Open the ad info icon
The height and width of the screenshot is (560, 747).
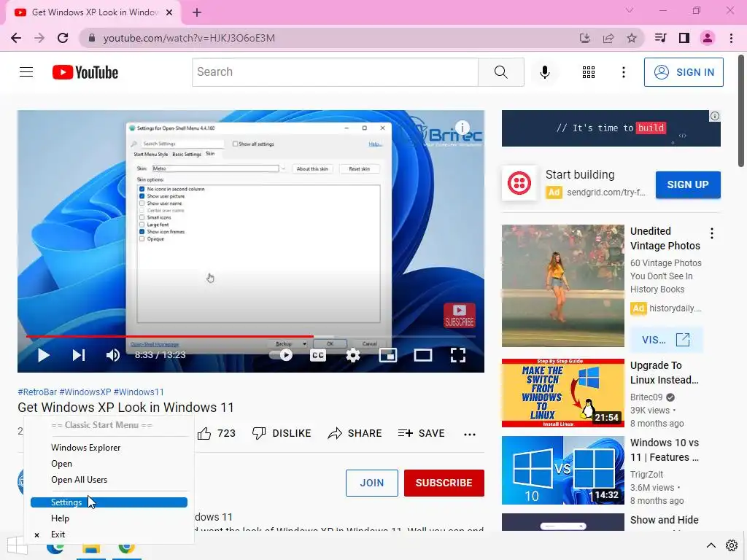715,116
